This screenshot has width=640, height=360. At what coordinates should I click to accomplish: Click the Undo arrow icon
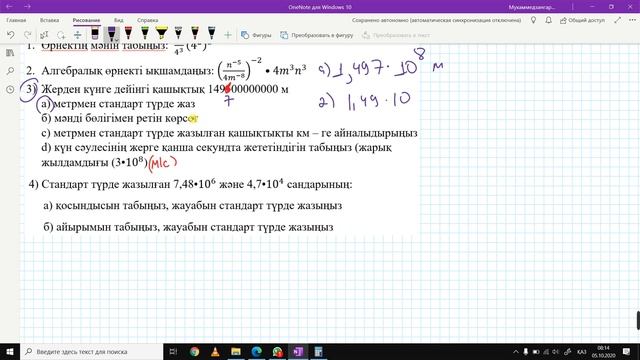[11, 35]
